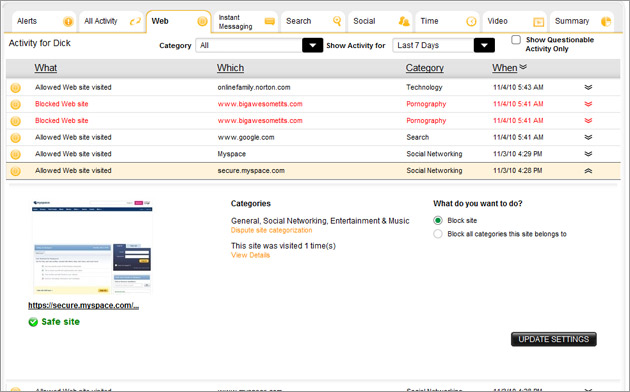Screen dimensions: 630x392
Task: Collapse the secure.myspace.com row details
Action: point(588,171)
